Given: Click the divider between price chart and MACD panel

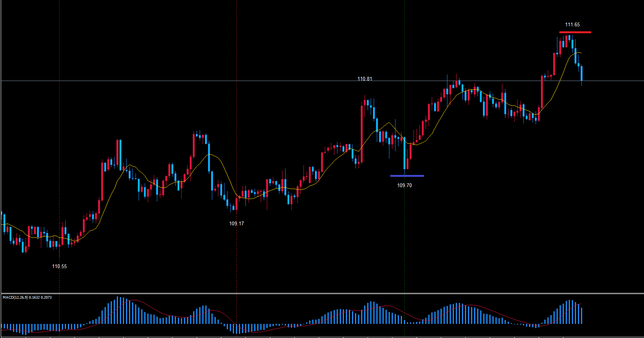Looking at the screenshot, I should click(x=322, y=293).
